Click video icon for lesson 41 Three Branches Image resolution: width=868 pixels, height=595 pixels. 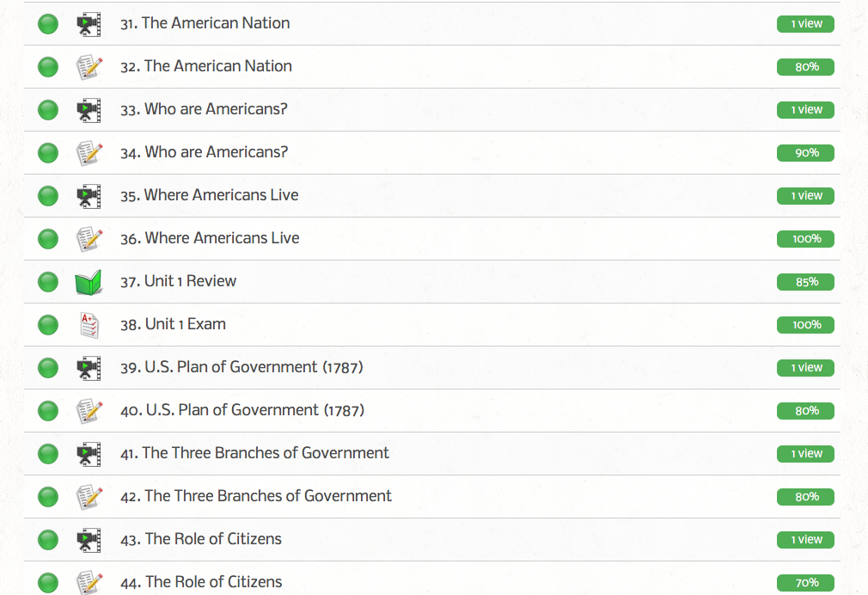(x=89, y=454)
